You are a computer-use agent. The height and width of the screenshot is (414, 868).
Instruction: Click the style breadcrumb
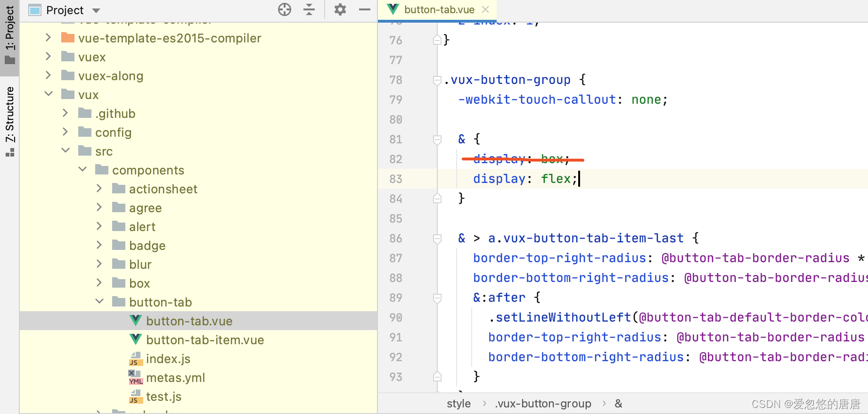[x=459, y=404]
